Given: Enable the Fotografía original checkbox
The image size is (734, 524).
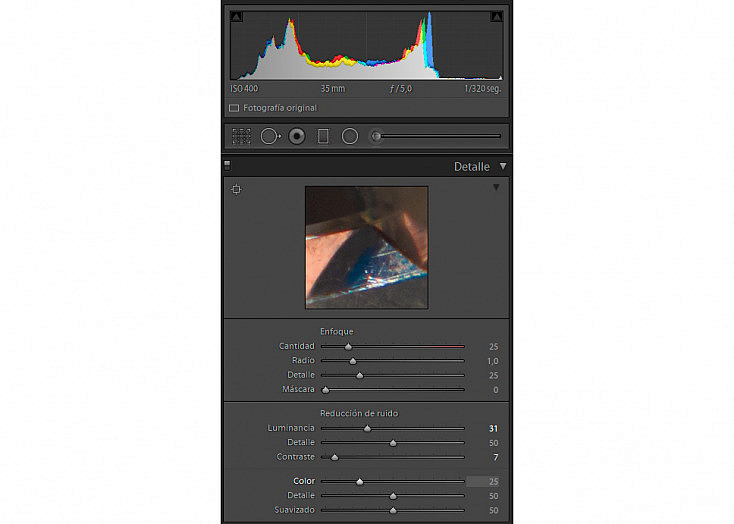Looking at the screenshot, I should [234, 108].
